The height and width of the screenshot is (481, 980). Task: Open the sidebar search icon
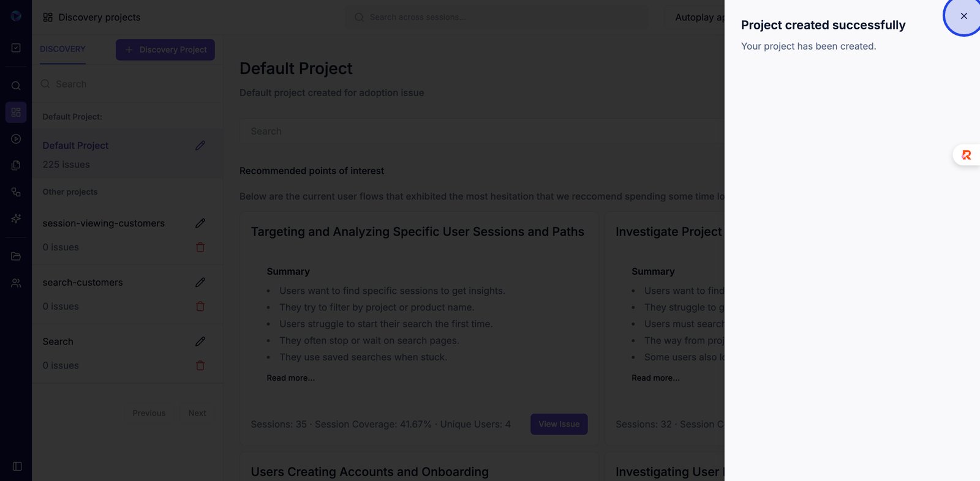(16, 86)
